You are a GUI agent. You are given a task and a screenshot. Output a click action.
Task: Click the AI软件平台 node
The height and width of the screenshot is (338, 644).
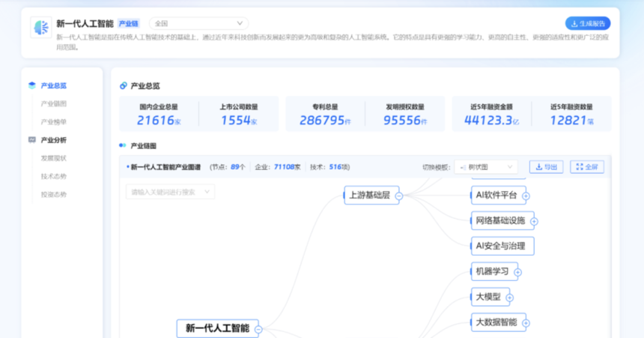[x=496, y=196]
